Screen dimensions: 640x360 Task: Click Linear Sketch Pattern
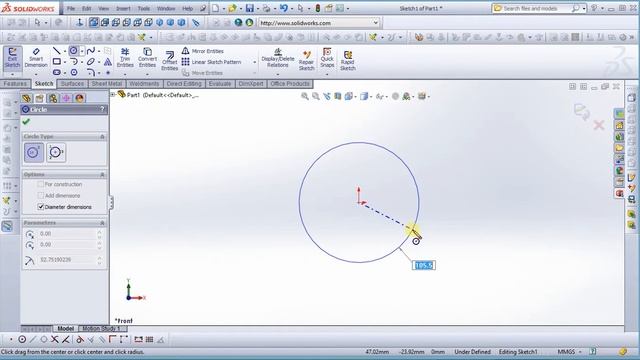click(x=211, y=62)
